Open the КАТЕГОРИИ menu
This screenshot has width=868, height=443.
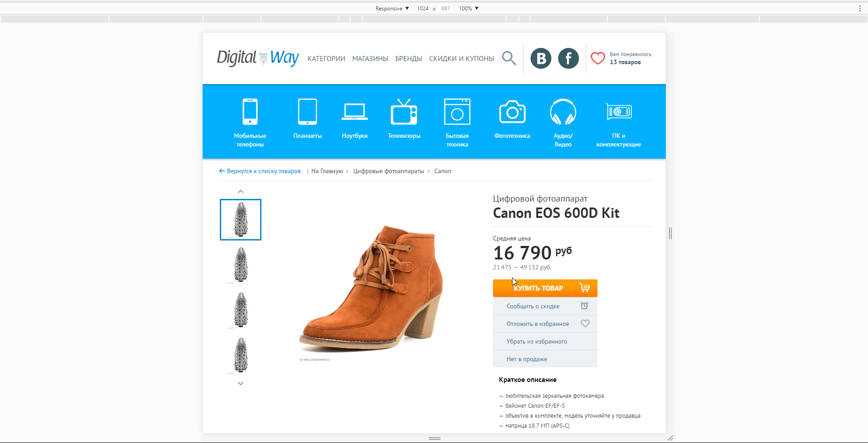click(x=326, y=59)
